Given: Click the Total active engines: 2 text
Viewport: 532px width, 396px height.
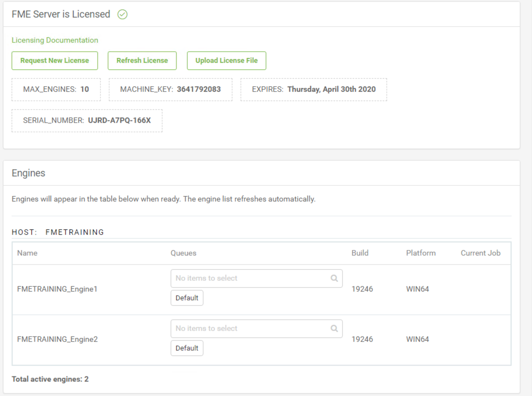Looking at the screenshot, I should click(50, 379).
